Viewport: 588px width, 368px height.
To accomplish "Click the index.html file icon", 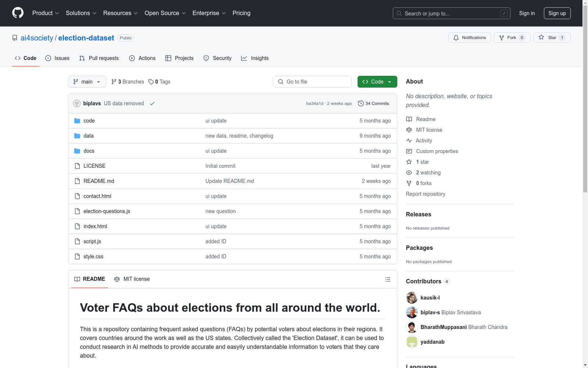I will [77, 226].
